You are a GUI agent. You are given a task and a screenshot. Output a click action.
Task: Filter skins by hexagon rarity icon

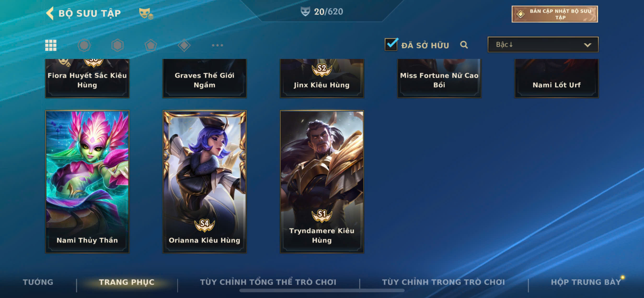pyautogui.click(x=117, y=45)
